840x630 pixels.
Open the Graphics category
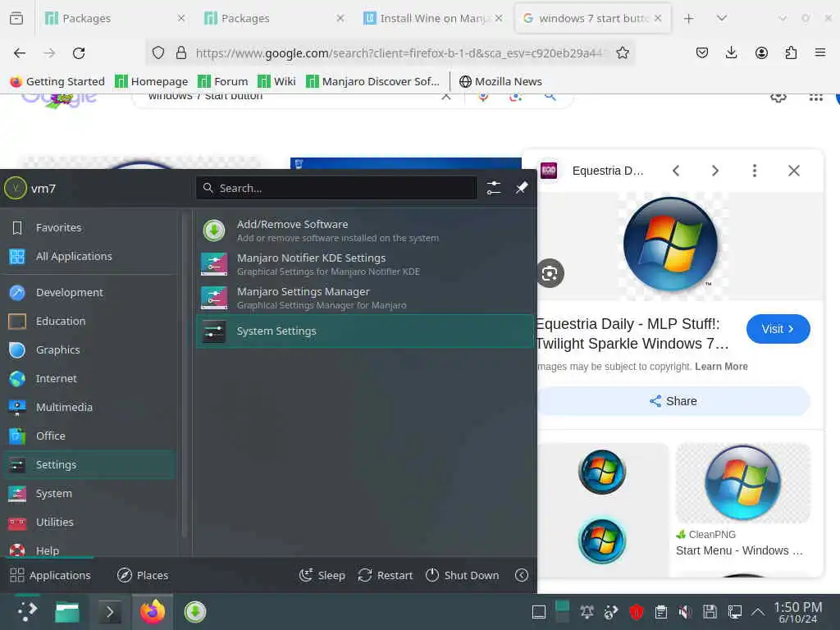(89, 349)
